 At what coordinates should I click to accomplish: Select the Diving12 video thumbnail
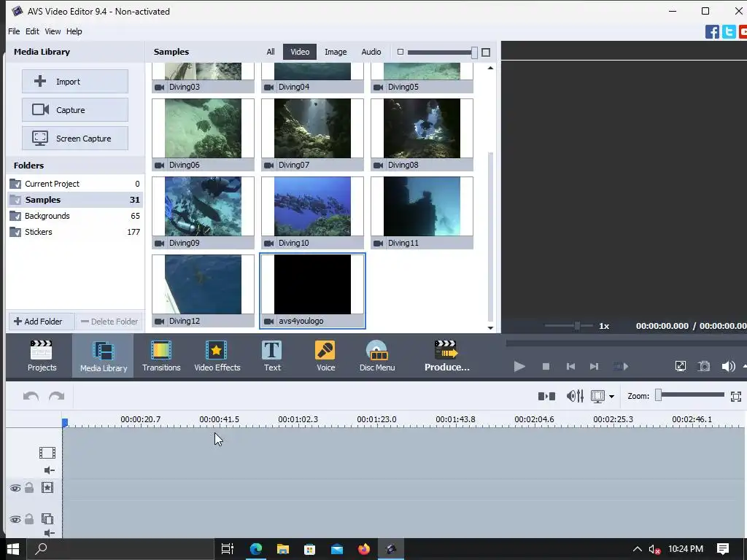203,290
